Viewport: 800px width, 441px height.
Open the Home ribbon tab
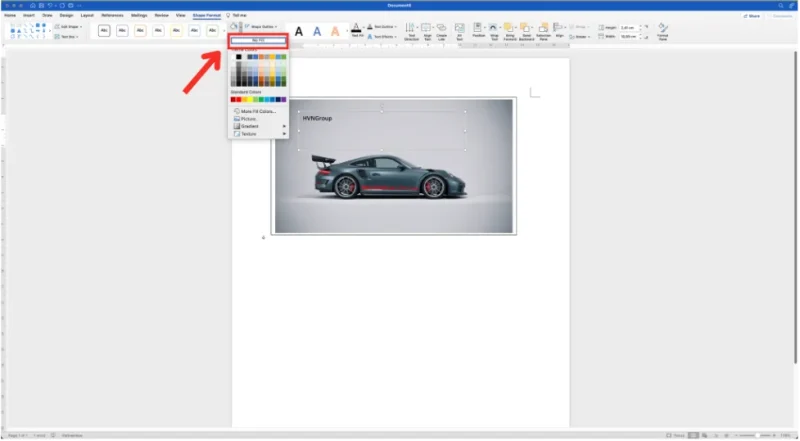(x=10, y=15)
